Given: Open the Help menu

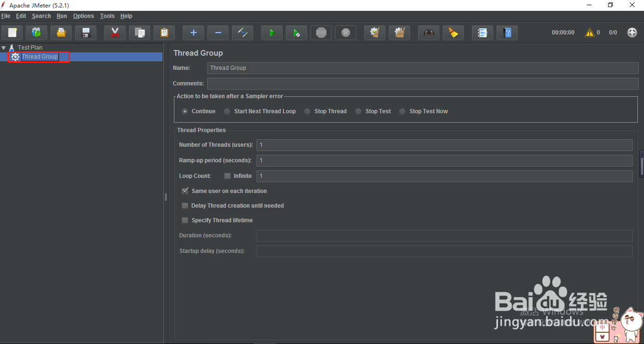Looking at the screenshot, I should point(126,16).
